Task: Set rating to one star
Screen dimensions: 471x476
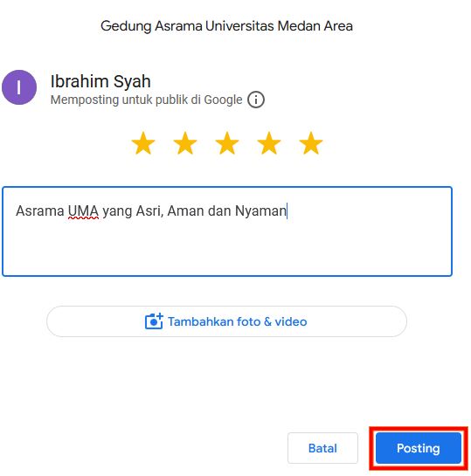Action: (143, 143)
